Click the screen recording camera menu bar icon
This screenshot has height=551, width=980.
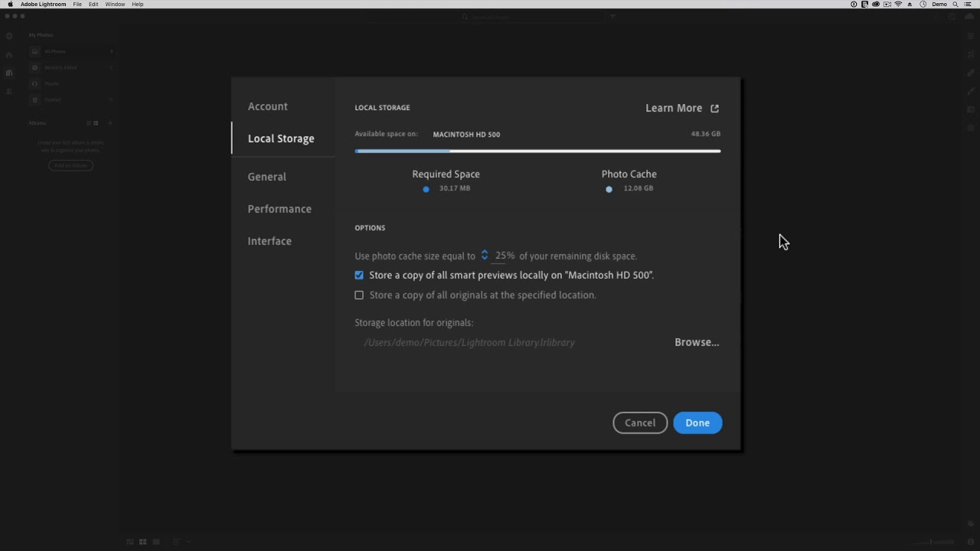click(887, 5)
